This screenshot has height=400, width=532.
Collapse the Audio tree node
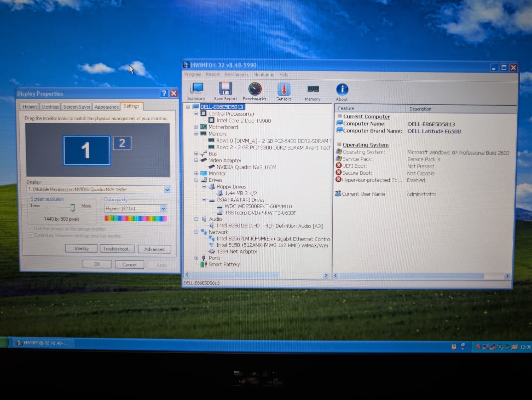tap(196, 219)
